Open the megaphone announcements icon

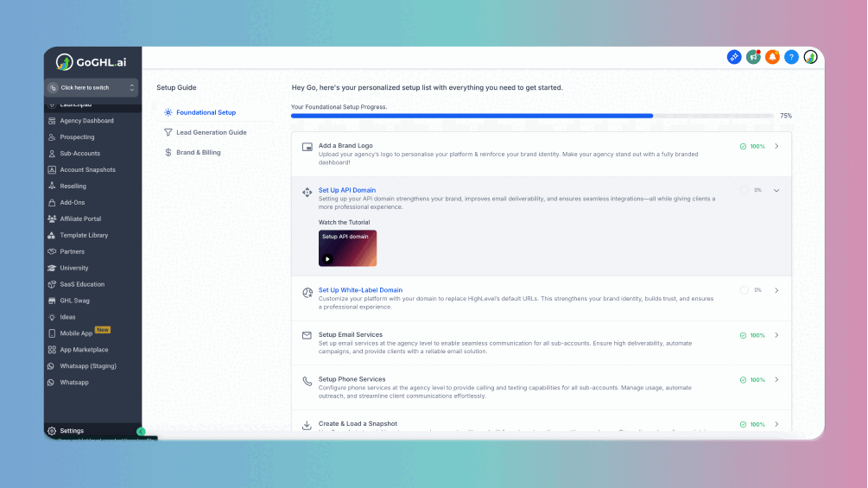point(753,57)
